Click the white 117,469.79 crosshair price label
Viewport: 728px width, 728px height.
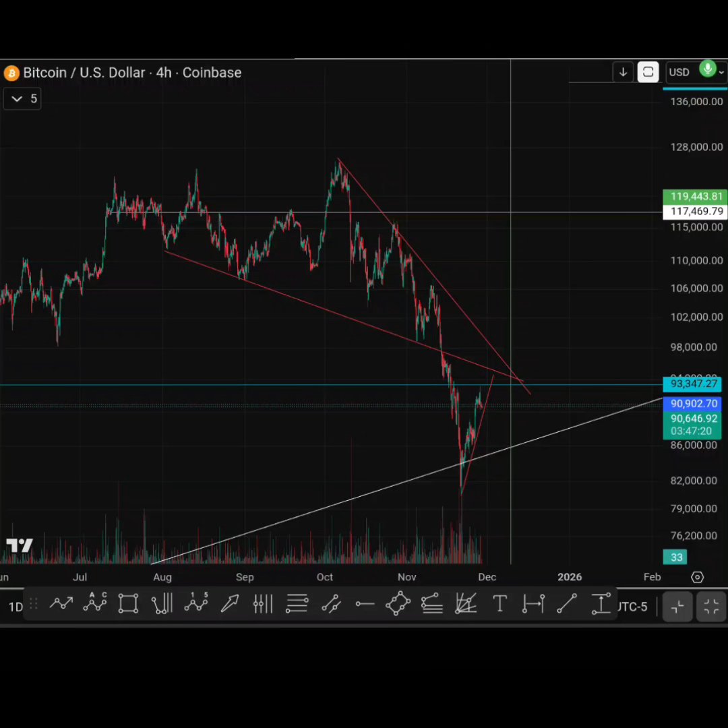[x=695, y=212]
